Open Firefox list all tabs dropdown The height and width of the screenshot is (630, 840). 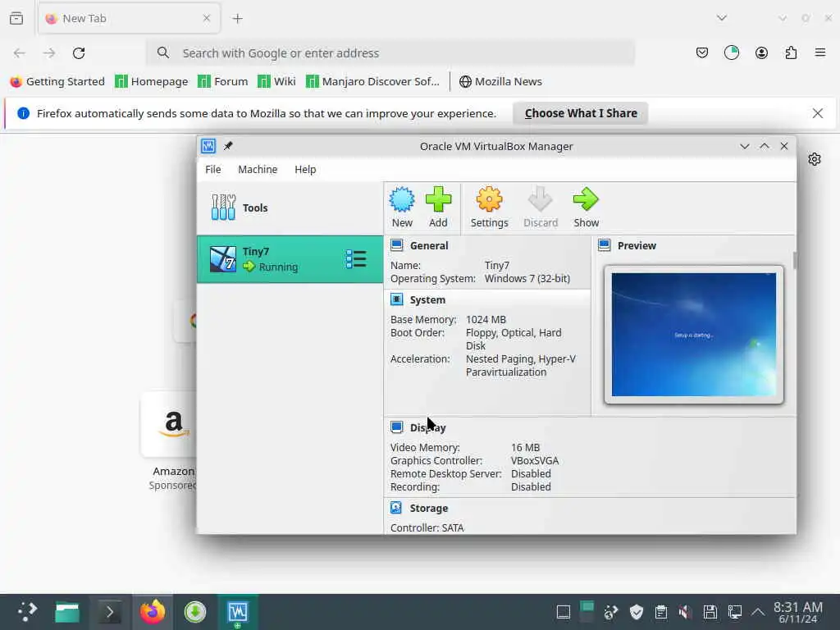tap(722, 18)
